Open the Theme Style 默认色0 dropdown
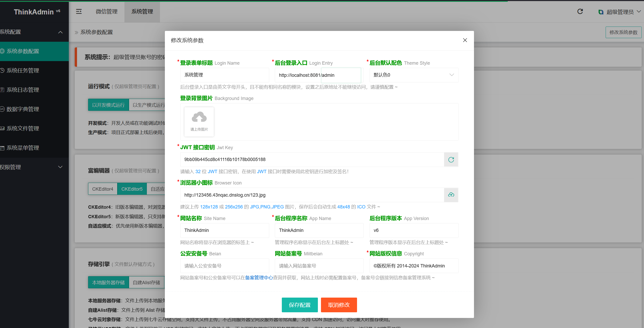Screen dimensions: 644x328 (x=414, y=75)
